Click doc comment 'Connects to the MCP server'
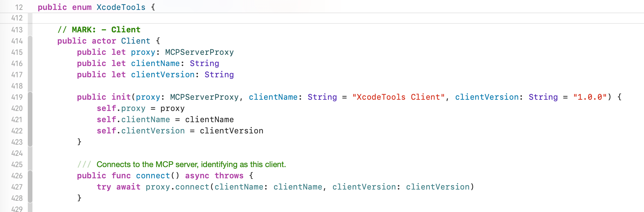Screen dimensions: 644x212 [147, 164]
